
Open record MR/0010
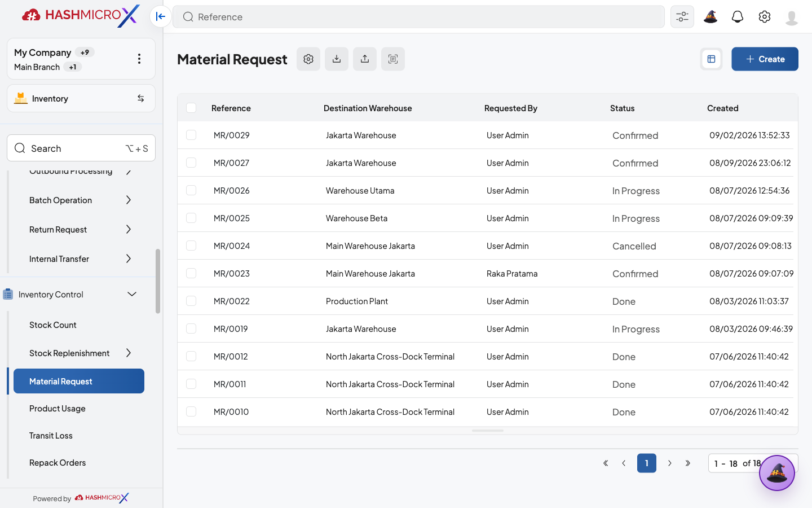(x=231, y=411)
